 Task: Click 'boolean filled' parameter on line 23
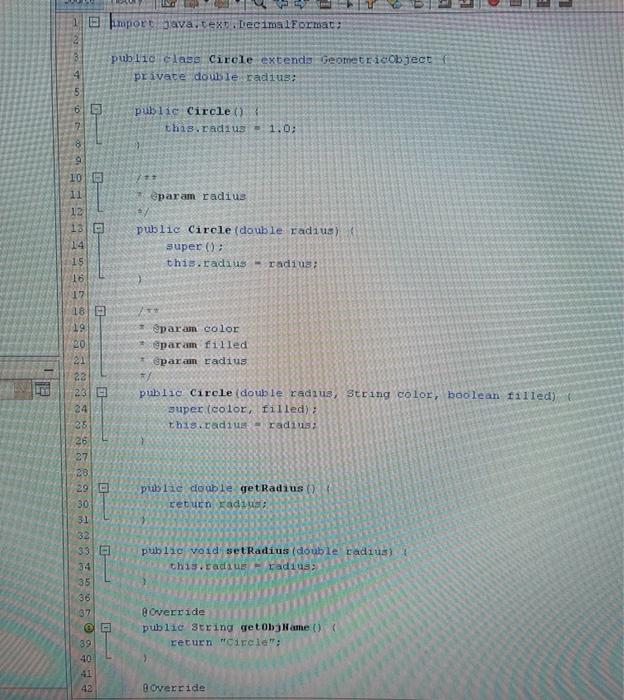[502, 396]
